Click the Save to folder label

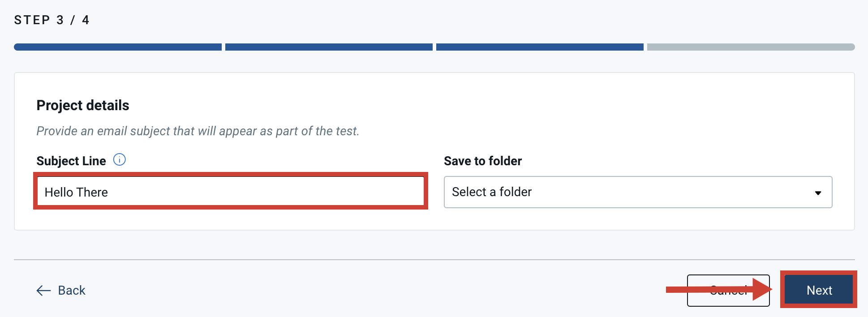pos(482,161)
